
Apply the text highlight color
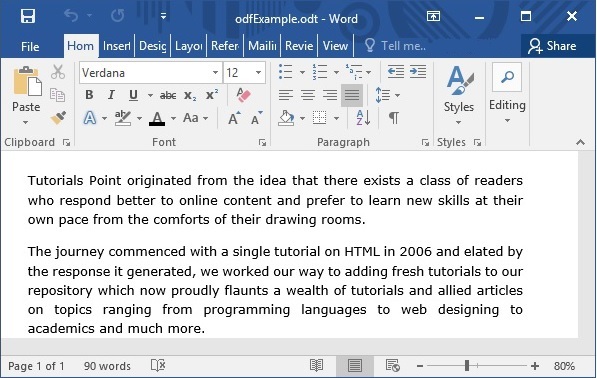point(123,118)
